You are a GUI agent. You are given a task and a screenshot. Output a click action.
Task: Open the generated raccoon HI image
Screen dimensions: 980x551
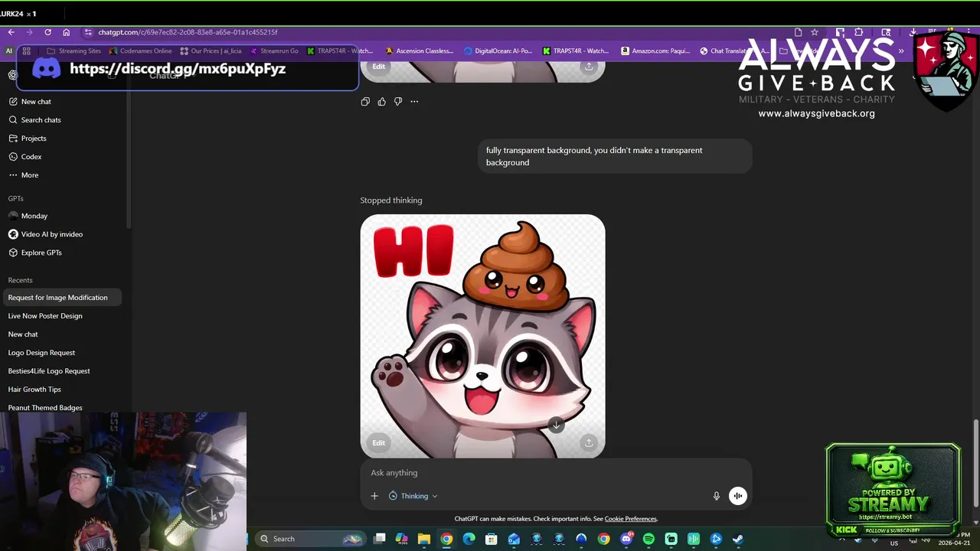(482, 336)
